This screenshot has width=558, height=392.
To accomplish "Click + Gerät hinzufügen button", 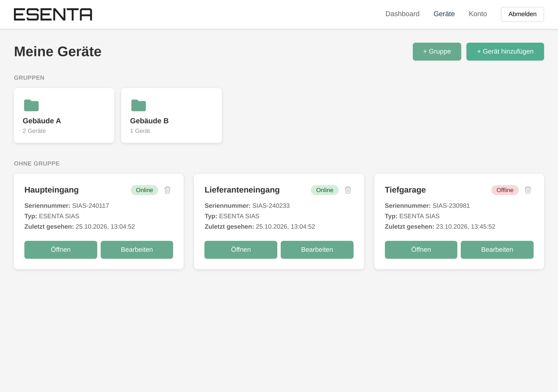I will pyautogui.click(x=505, y=52).
